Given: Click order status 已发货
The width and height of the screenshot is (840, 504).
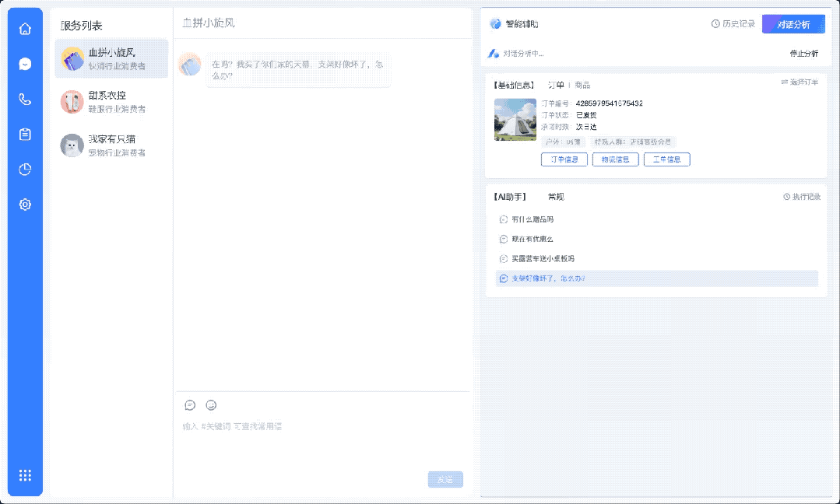Looking at the screenshot, I should tap(586, 115).
